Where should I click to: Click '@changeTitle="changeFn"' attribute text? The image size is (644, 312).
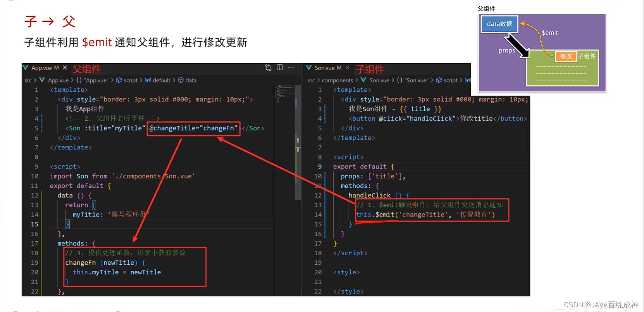(x=193, y=128)
